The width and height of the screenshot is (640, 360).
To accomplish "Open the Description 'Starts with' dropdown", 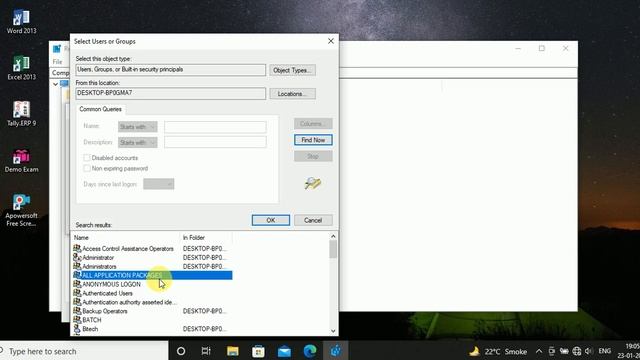I will pos(138,142).
